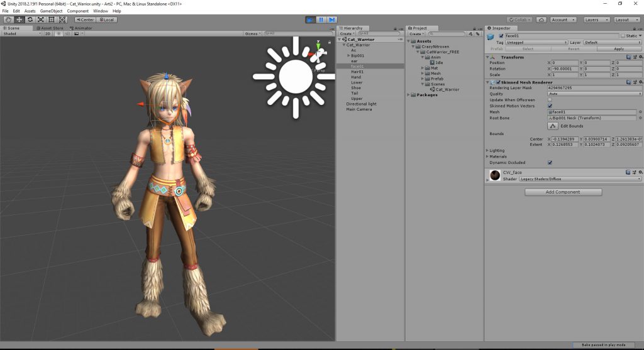
Task: Click search by label icon in Project
Action: coord(478,34)
